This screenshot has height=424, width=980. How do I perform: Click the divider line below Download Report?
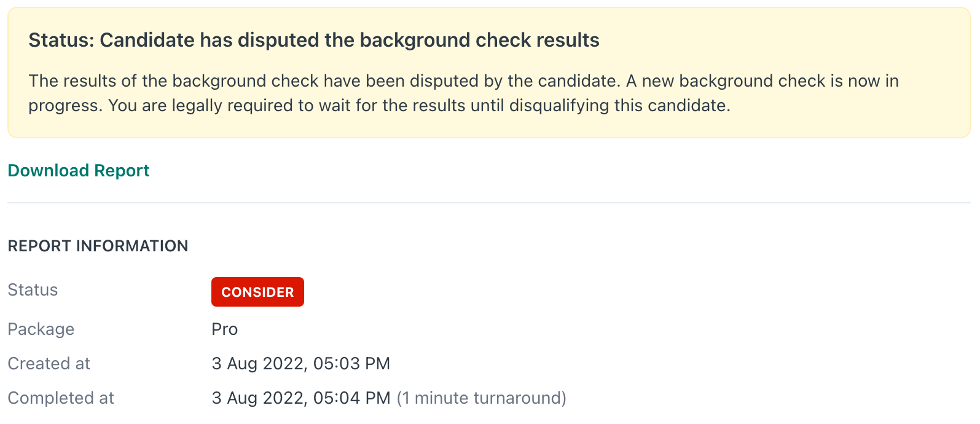pos(488,203)
